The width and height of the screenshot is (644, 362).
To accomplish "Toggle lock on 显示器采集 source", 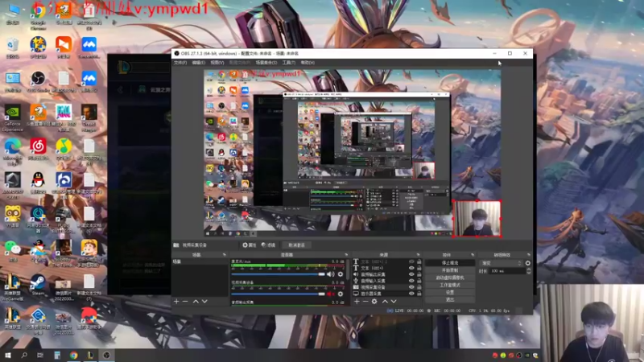I will (x=419, y=294).
